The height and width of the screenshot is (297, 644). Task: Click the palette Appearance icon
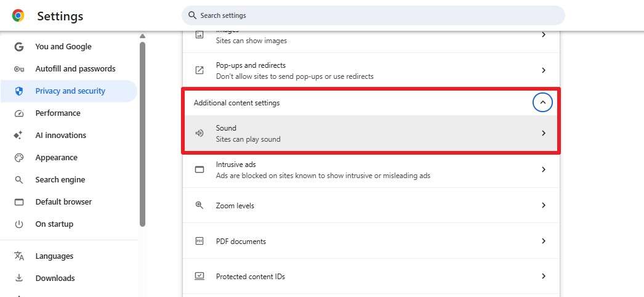pyautogui.click(x=19, y=158)
